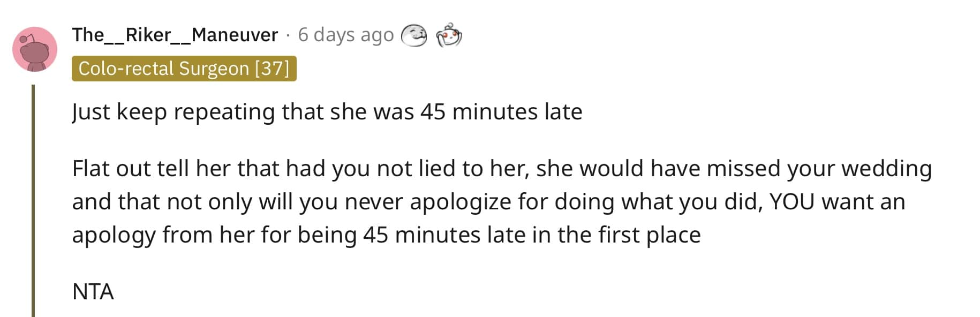
Task: Click the 'Just keep repeating' comment line
Action: tap(327, 112)
